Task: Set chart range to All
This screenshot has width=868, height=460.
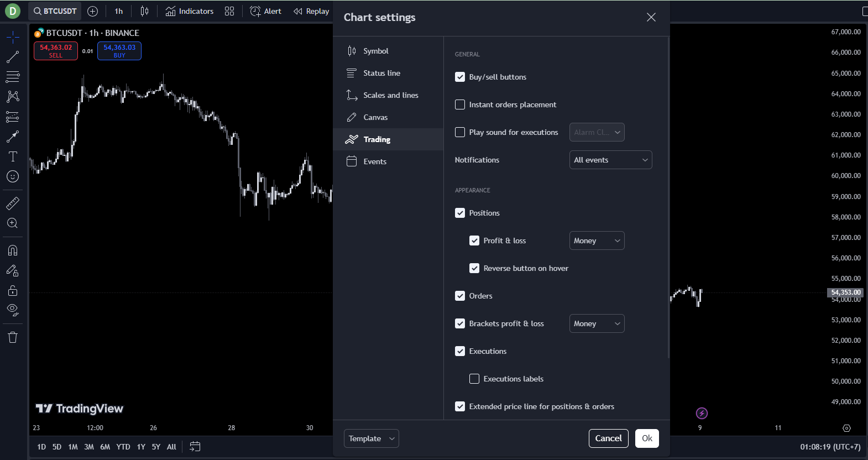Action: [x=171, y=447]
